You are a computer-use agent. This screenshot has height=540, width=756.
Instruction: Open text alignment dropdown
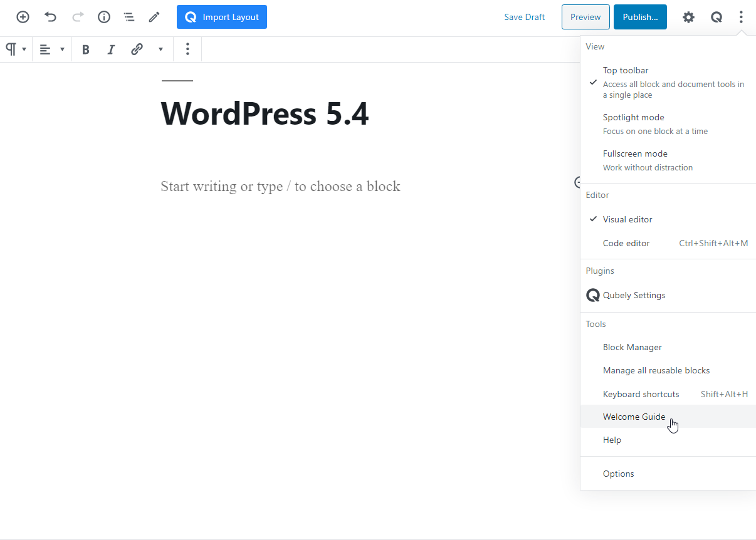[52, 49]
